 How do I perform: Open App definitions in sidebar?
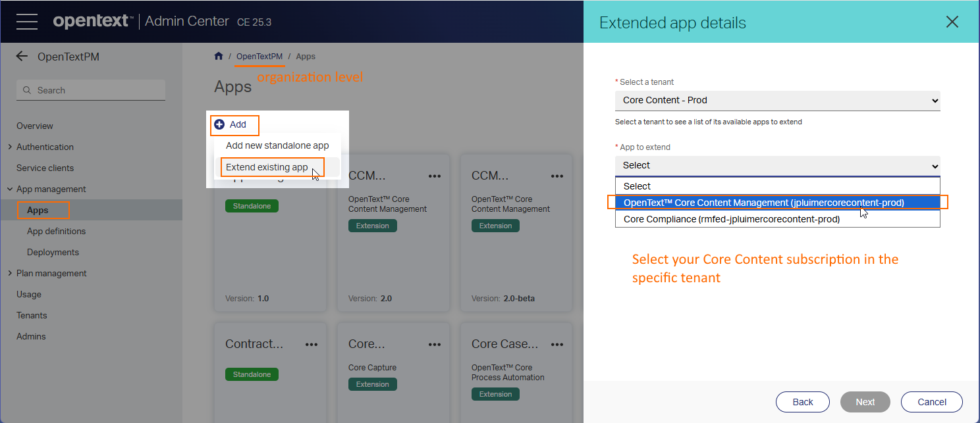(x=56, y=231)
